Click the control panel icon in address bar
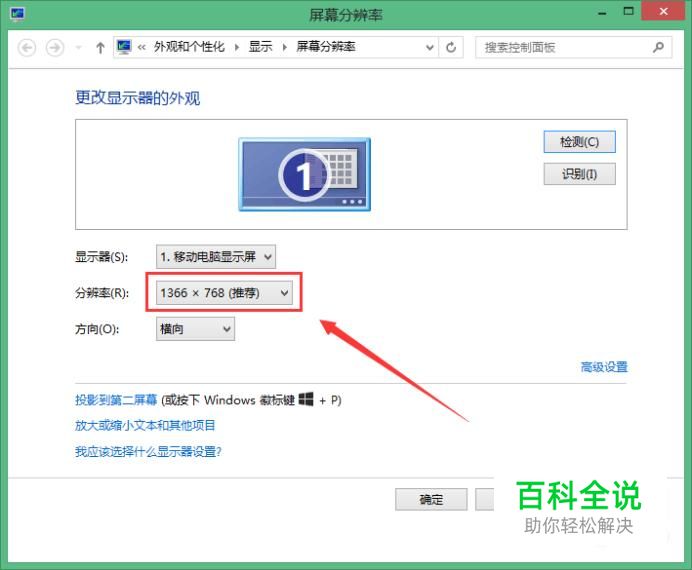 124,47
